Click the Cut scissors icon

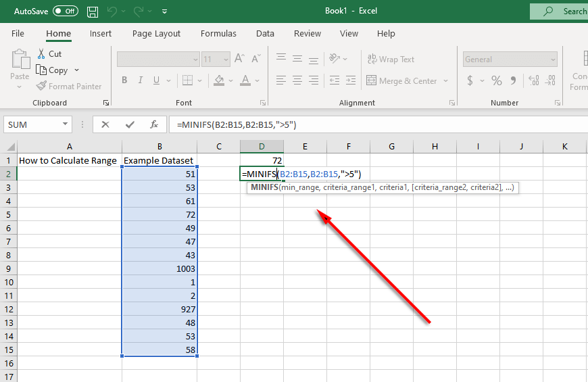(x=41, y=53)
